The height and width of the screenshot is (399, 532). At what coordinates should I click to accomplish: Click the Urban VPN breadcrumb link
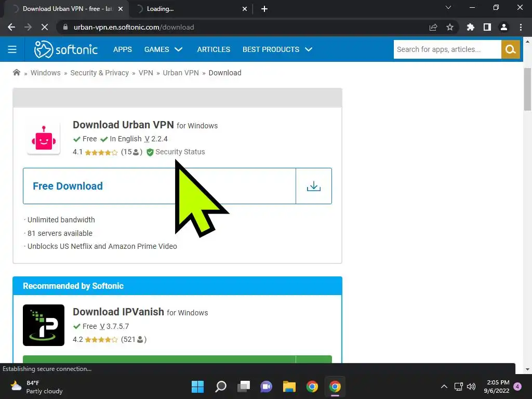click(180, 73)
